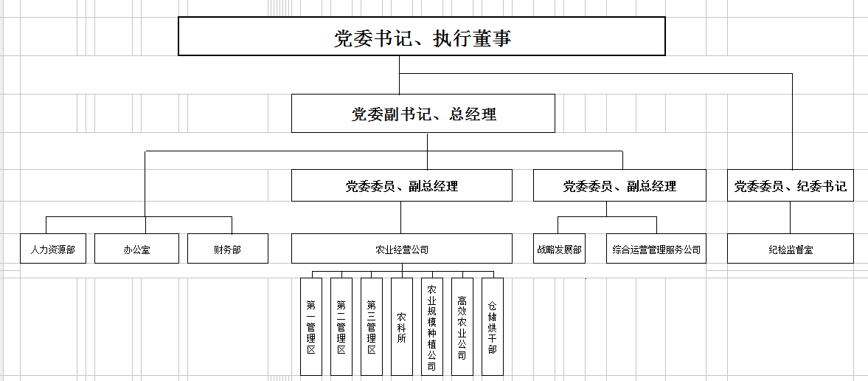Select the 战略发展部 box

[x=559, y=248]
